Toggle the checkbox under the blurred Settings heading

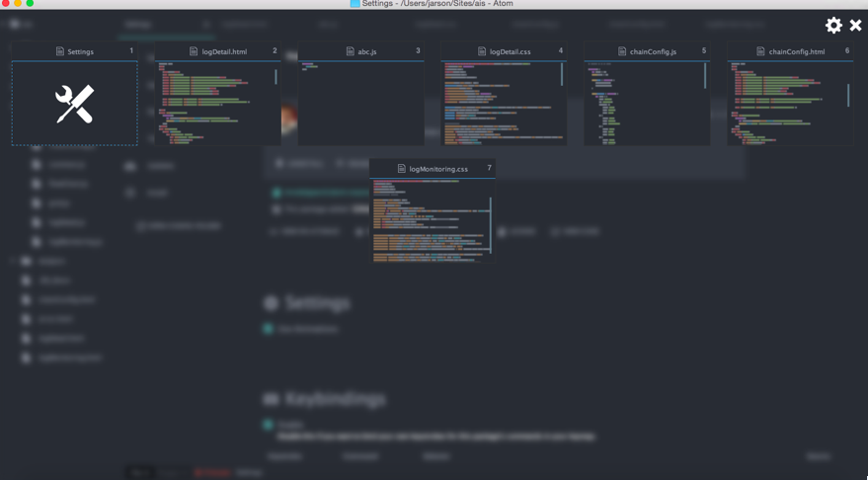tap(268, 329)
